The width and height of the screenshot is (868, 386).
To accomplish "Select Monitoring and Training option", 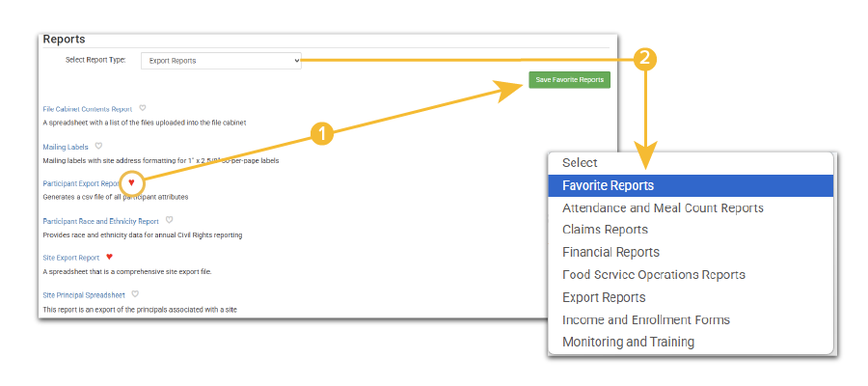I will point(628,342).
